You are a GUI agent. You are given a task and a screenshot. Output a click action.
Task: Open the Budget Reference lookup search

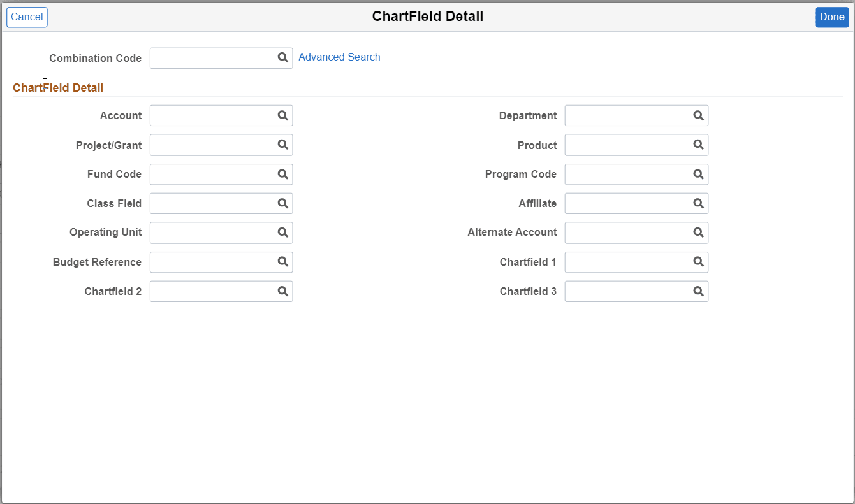(283, 262)
